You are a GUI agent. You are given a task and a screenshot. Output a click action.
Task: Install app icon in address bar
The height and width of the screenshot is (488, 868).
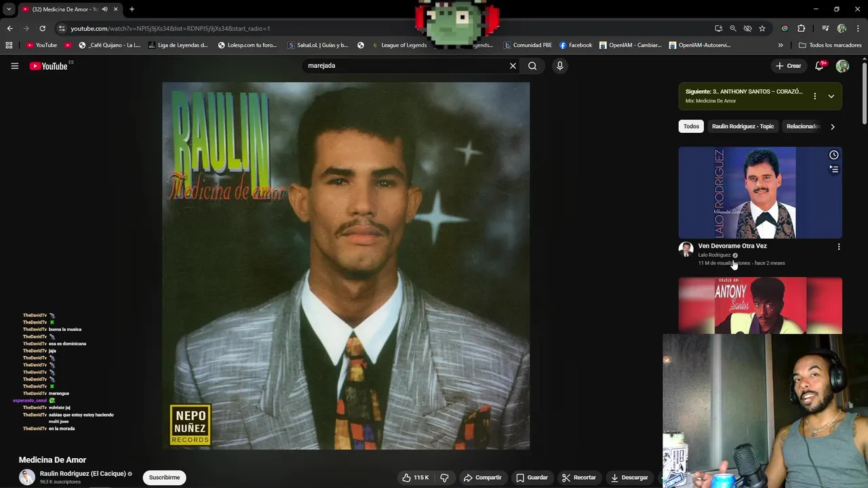[x=718, y=28]
